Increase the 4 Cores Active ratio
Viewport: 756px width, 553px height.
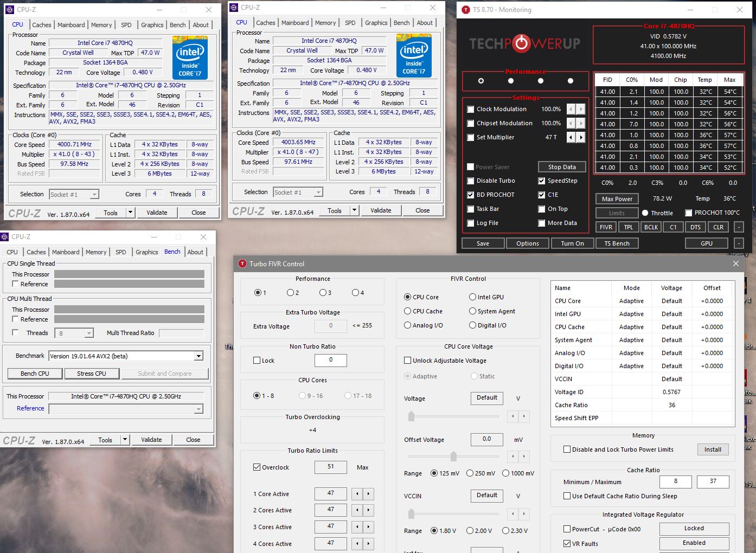[x=368, y=543]
